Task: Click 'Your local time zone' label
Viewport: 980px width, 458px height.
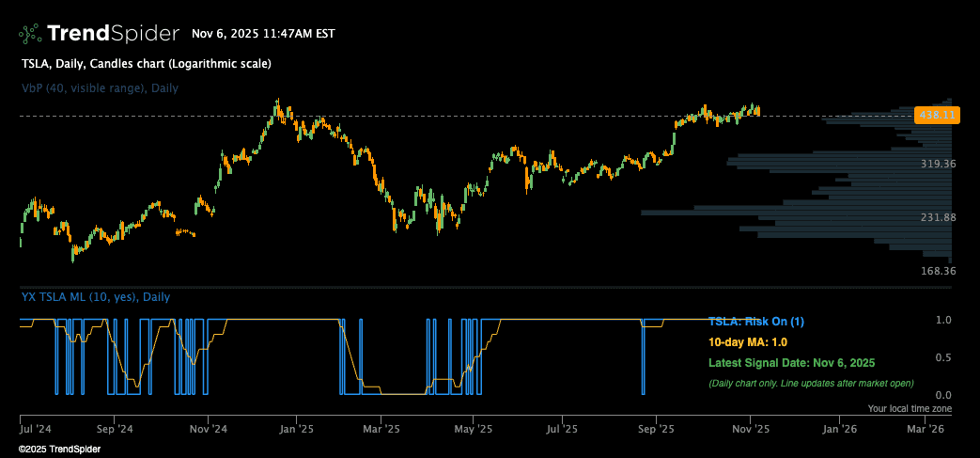Action: [x=910, y=409]
